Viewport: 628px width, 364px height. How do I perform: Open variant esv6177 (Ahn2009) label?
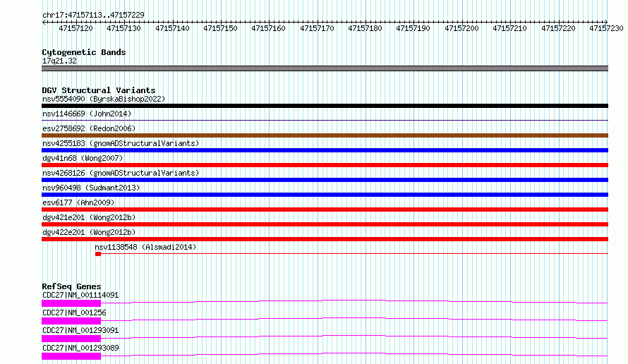[78, 202]
